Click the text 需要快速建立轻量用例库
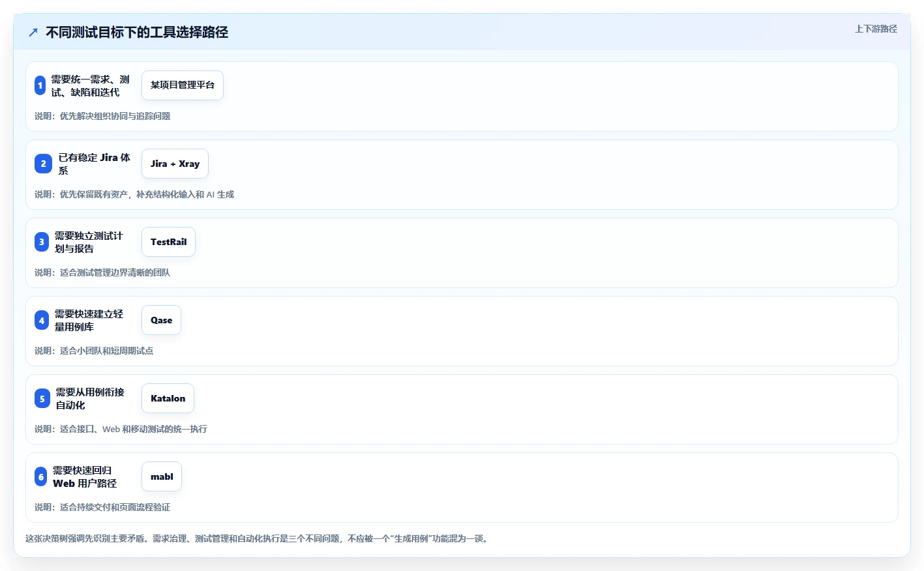 pos(89,320)
